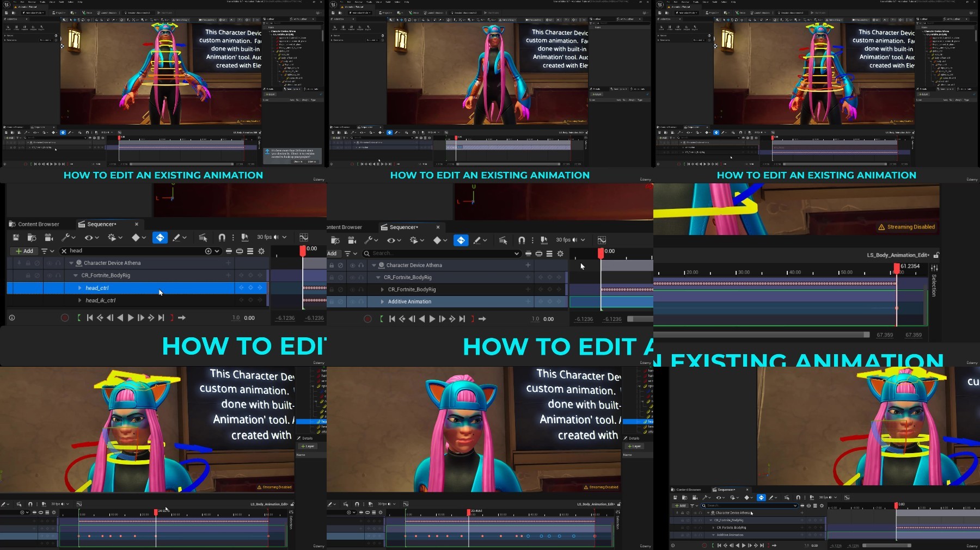The image size is (980, 550).
Task: Open 30 fps dropdown in head-filtered Sequencer
Action: tap(272, 237)
